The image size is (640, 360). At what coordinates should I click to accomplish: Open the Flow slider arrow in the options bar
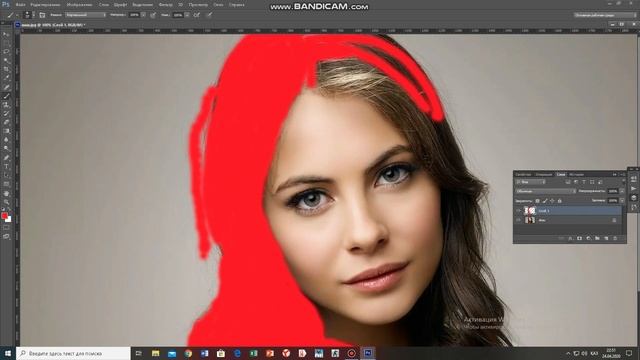tap(187, 15)
